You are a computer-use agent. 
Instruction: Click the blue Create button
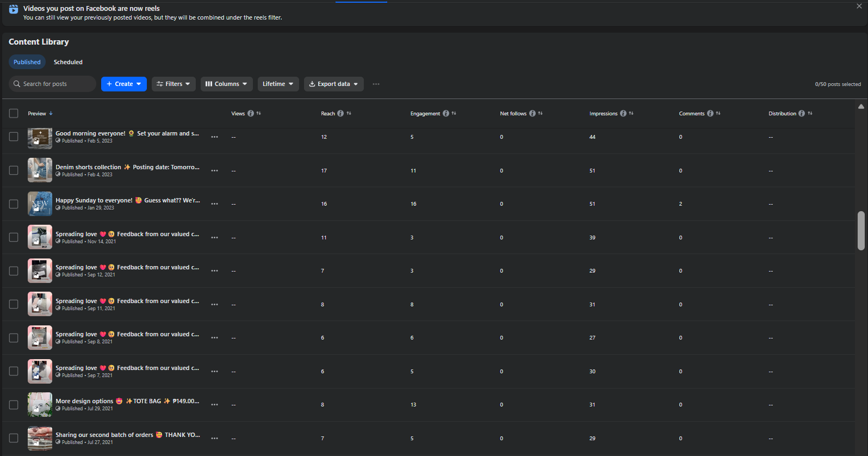[123, 84]
